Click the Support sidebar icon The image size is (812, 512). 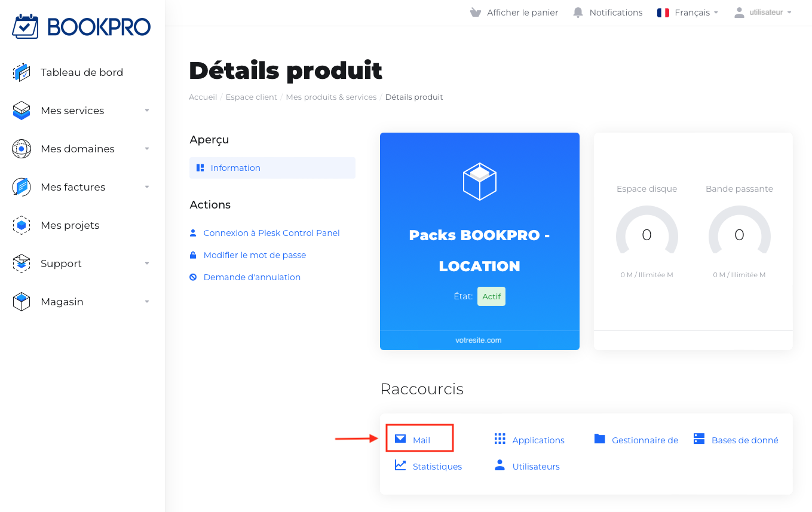point(22,263)
